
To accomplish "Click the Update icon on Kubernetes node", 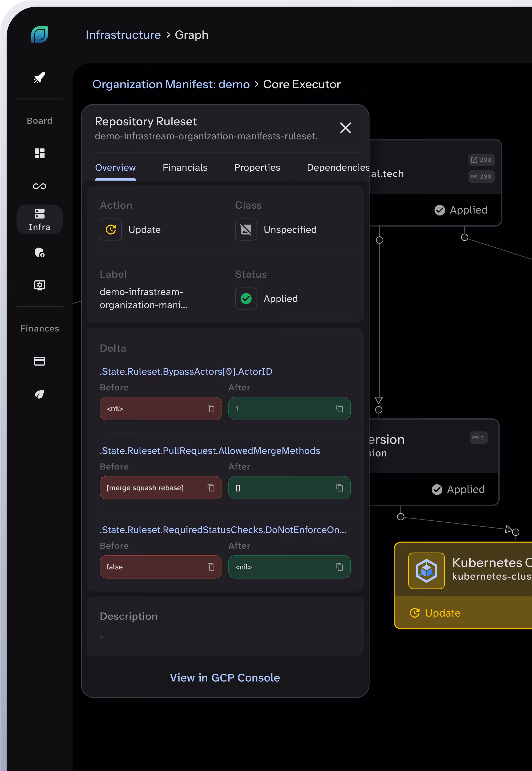I will 415,613.
